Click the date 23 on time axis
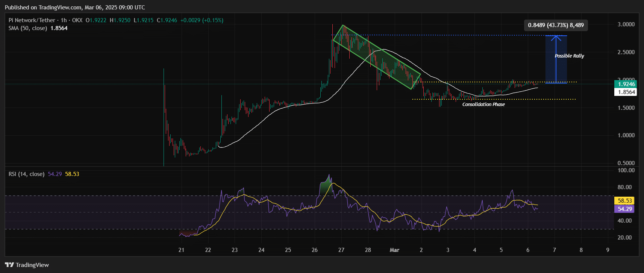This screenshot has width=644, height=273. (x=235, y=250)
